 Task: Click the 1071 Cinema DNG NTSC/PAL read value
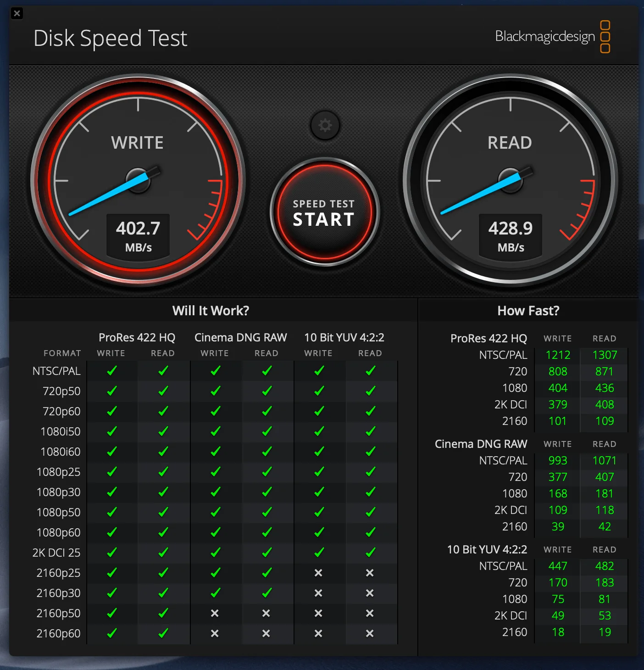(x=605, y=460)
